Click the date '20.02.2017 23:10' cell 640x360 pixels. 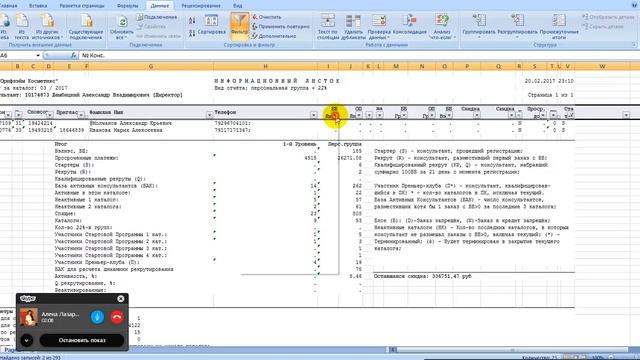tap(549, 81)
